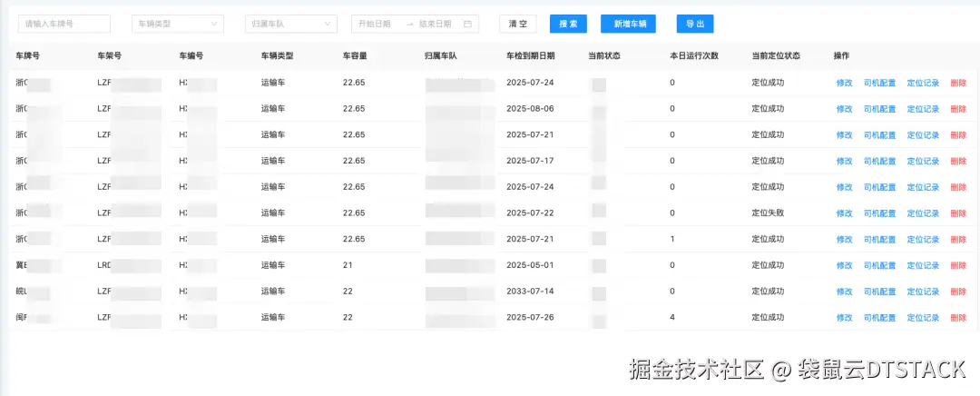Select the 2025-05-01 inspection date cell

click(530, 265)
